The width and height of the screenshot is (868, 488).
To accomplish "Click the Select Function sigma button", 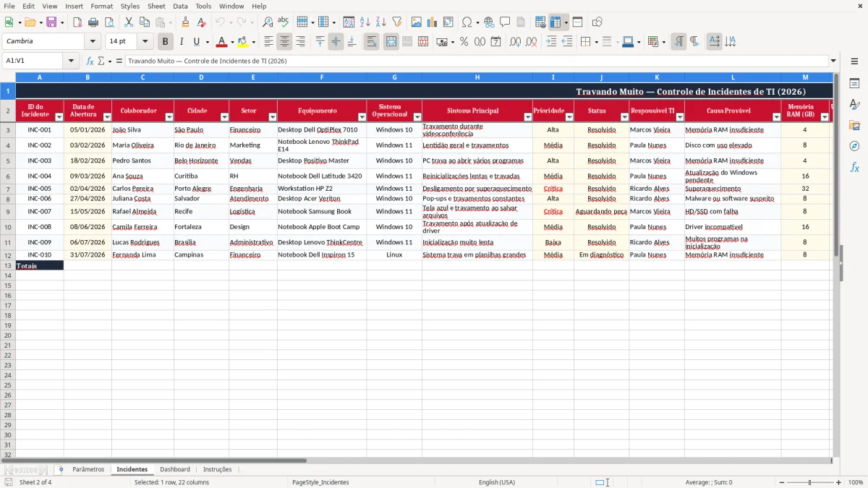I will tap(101, 61).
